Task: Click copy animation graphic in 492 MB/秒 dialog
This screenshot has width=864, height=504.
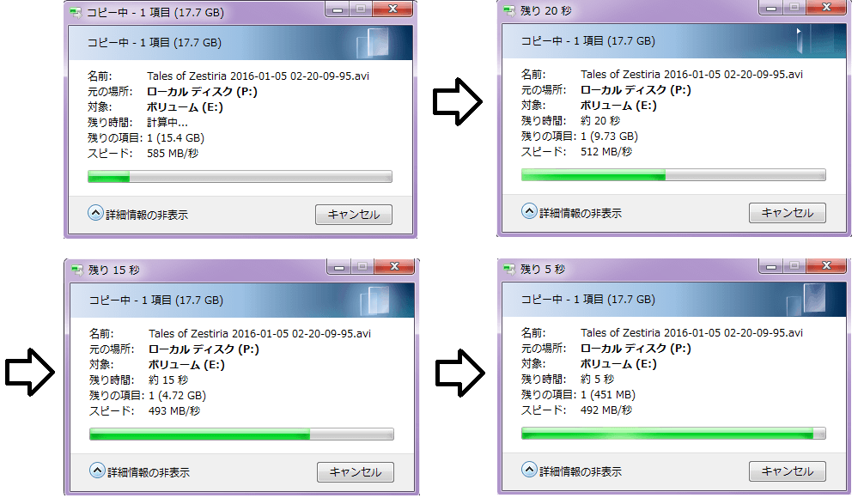Action: (806, 300)
